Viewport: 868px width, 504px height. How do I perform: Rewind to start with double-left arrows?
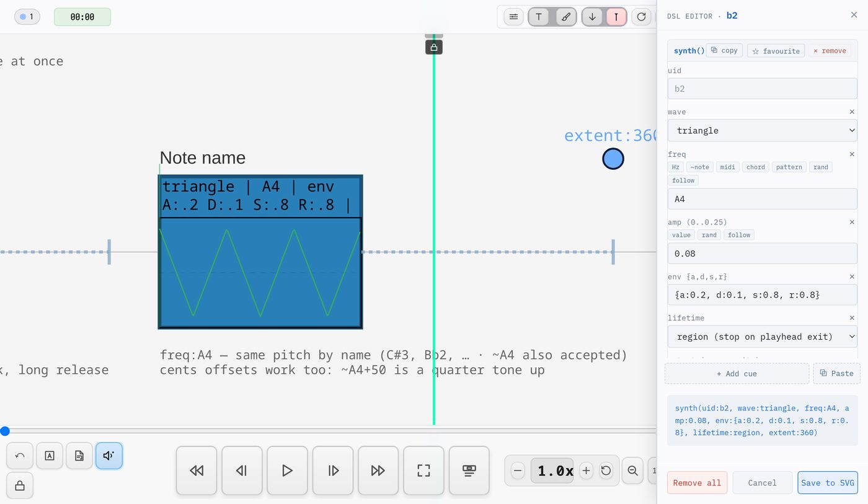click(197, 471)
